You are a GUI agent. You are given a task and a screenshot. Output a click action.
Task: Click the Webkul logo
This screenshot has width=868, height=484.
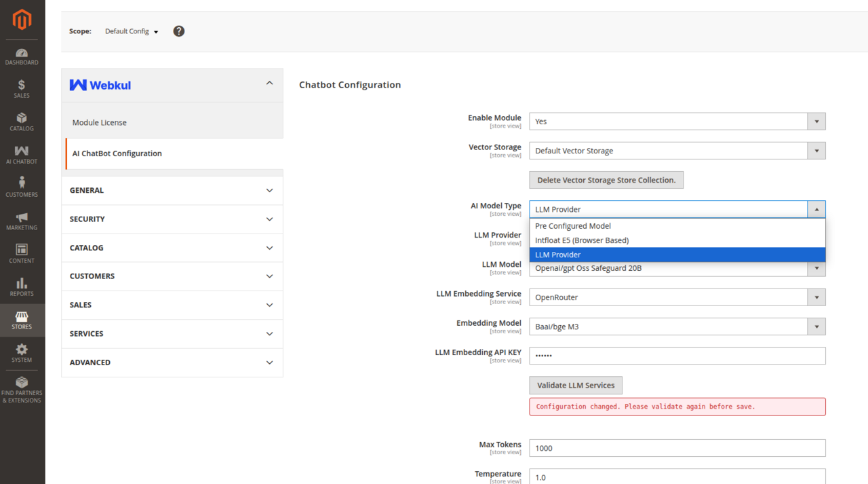[x=100, y=85]
